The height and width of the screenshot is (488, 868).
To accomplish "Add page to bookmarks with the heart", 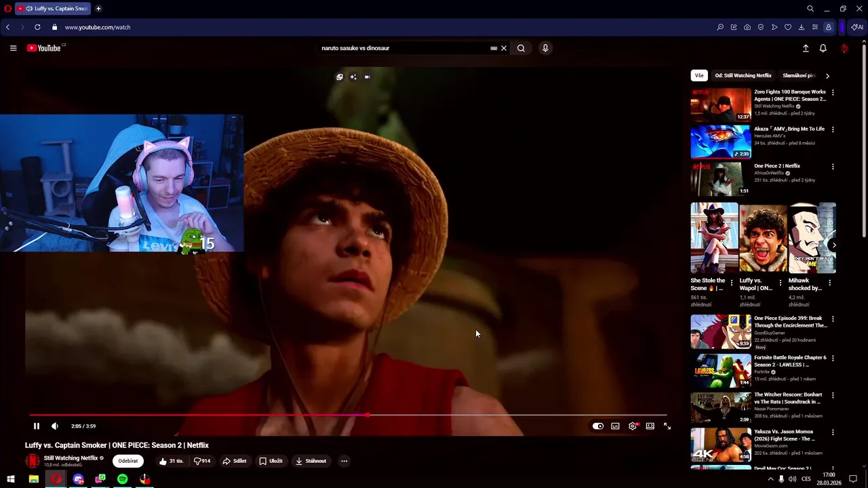I will click(x=787, y=27).
